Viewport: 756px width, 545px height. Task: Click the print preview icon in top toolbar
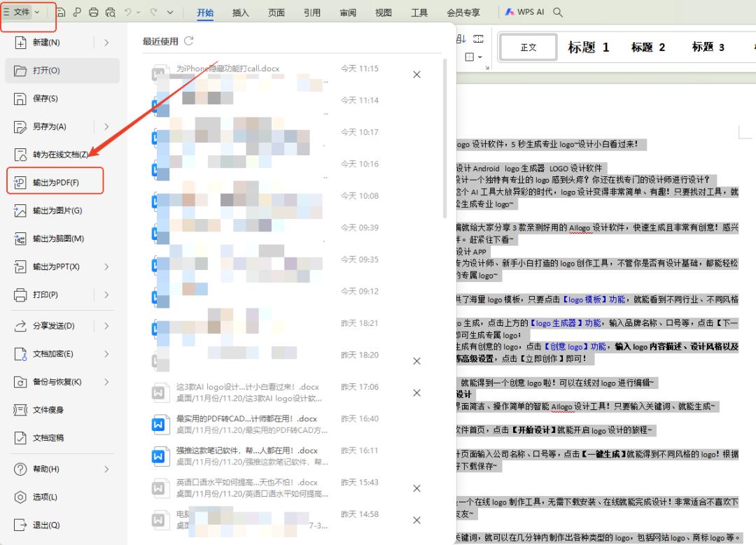(110, 12)
